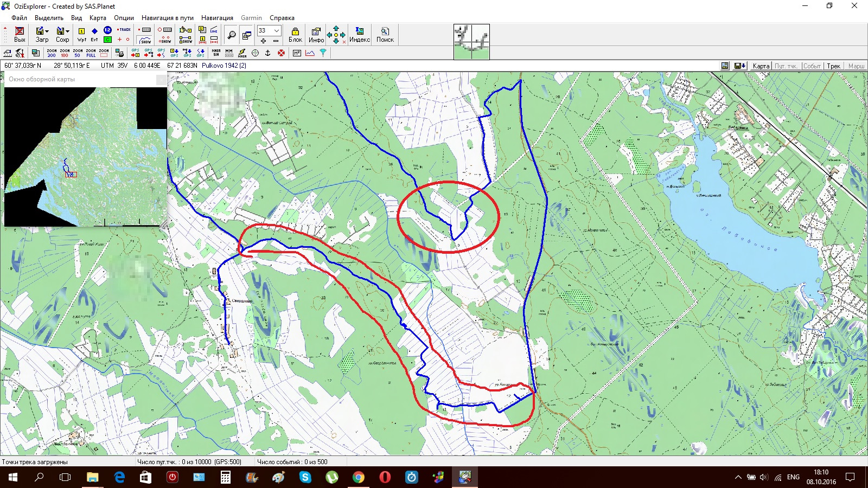Screen dimensions: 868x488
Task: Click the zoom window map preview
Action: pos(471,42)
